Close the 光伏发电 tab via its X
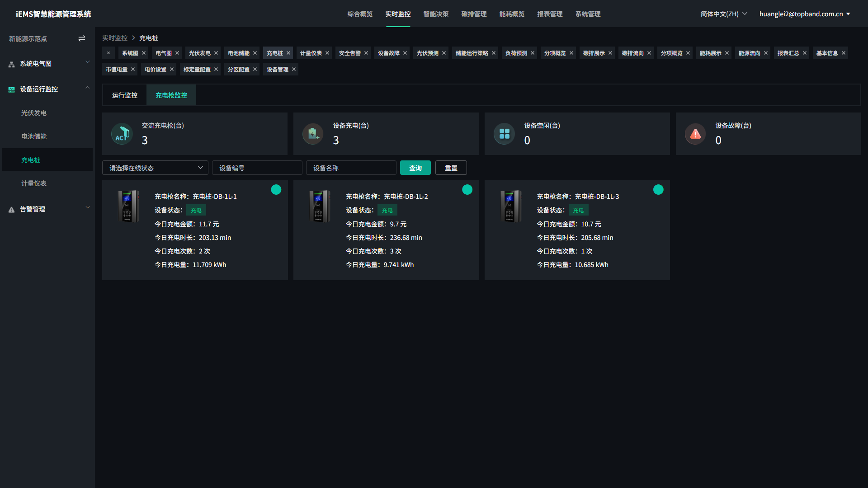 [x=216, y=53]
